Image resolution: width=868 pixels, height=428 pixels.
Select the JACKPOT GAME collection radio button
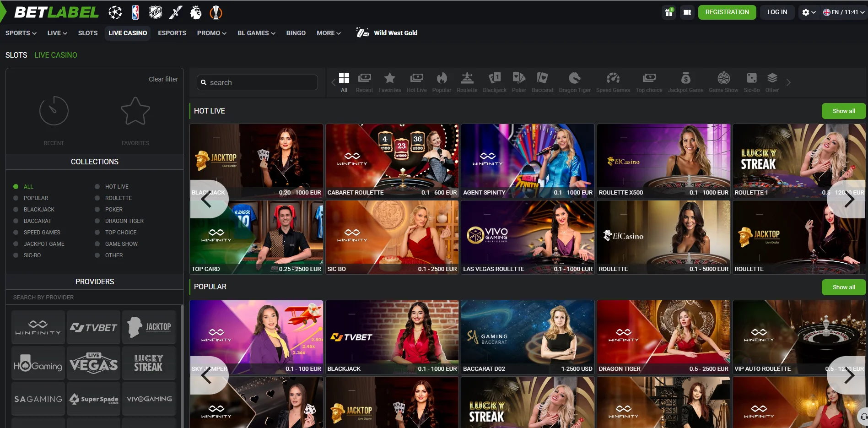pos(16,244)
